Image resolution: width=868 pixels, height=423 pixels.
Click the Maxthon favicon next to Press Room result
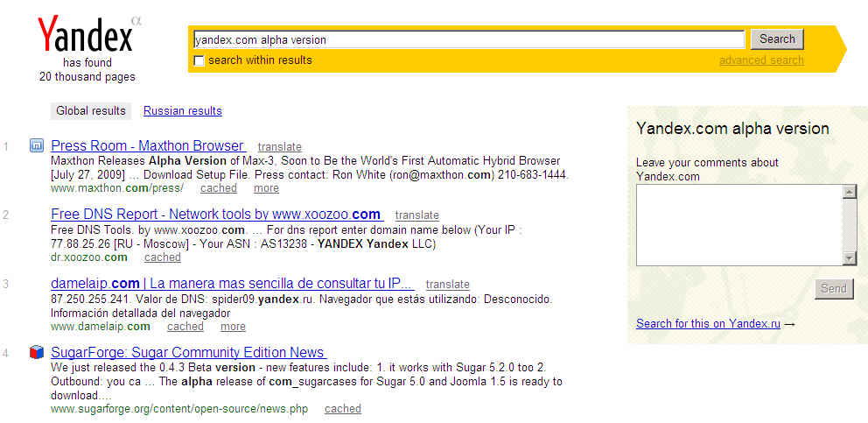(36, 145)
